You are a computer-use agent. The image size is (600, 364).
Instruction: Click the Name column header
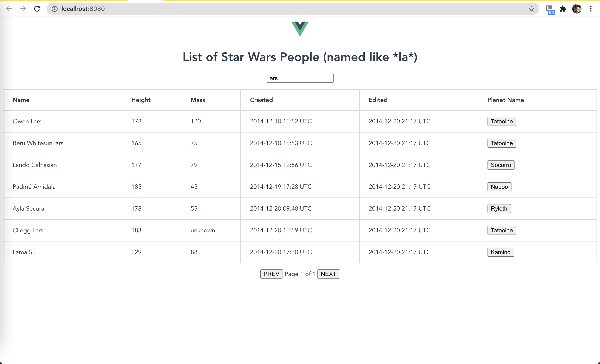tap(21, 100)
